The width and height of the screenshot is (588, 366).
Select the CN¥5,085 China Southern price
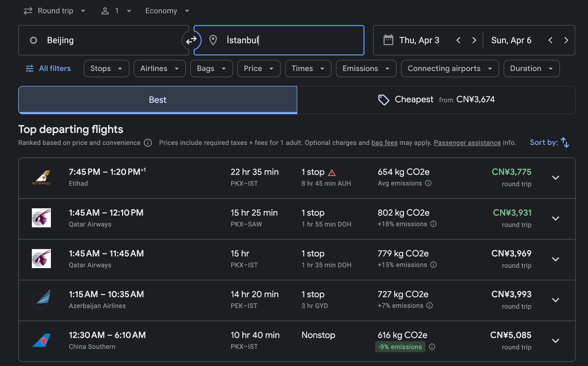pos(511,335)
